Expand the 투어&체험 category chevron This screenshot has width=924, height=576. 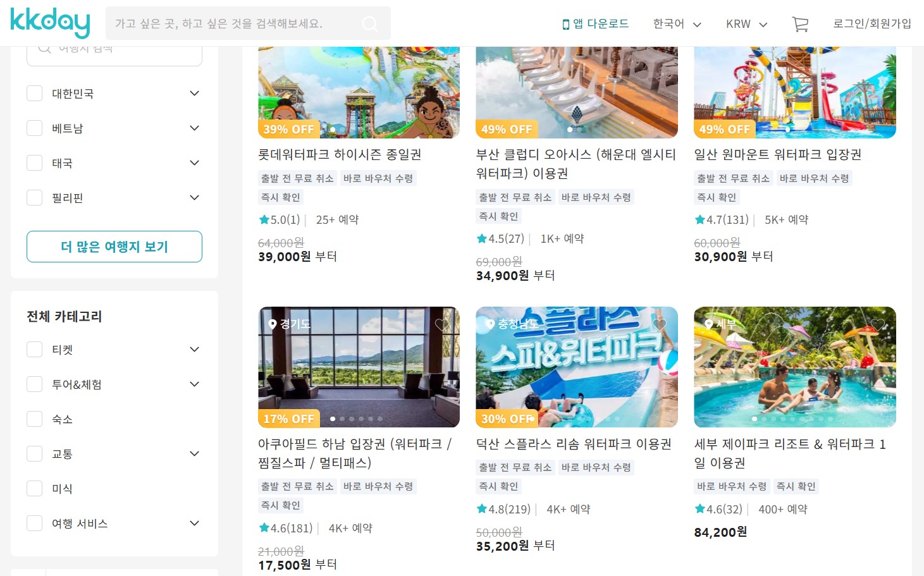click(194, 384)
